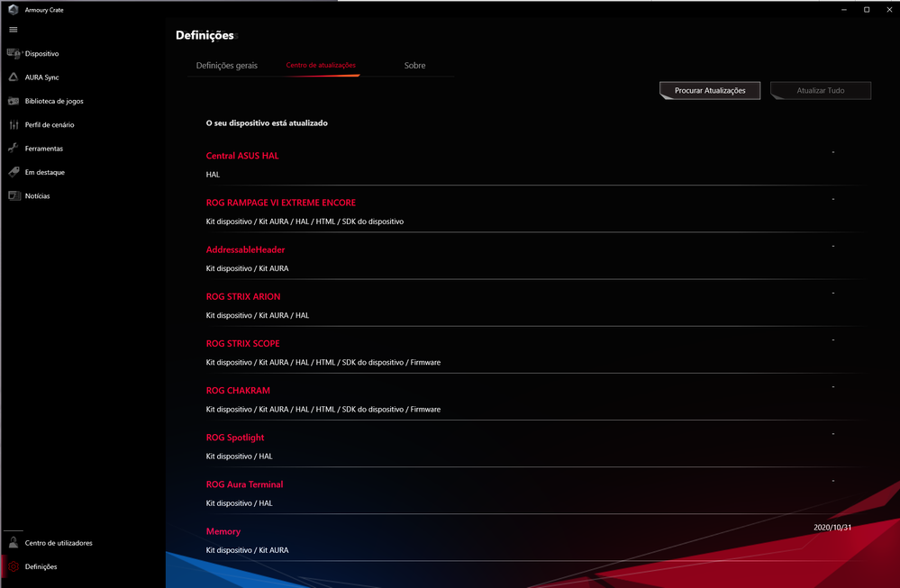Select ROG STRIX ARION title

(243, 296)
